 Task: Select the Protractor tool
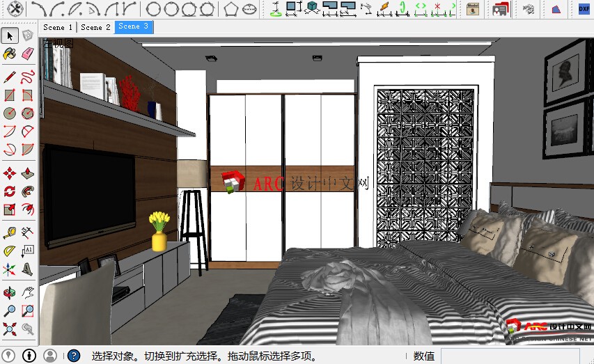(10, 250)
